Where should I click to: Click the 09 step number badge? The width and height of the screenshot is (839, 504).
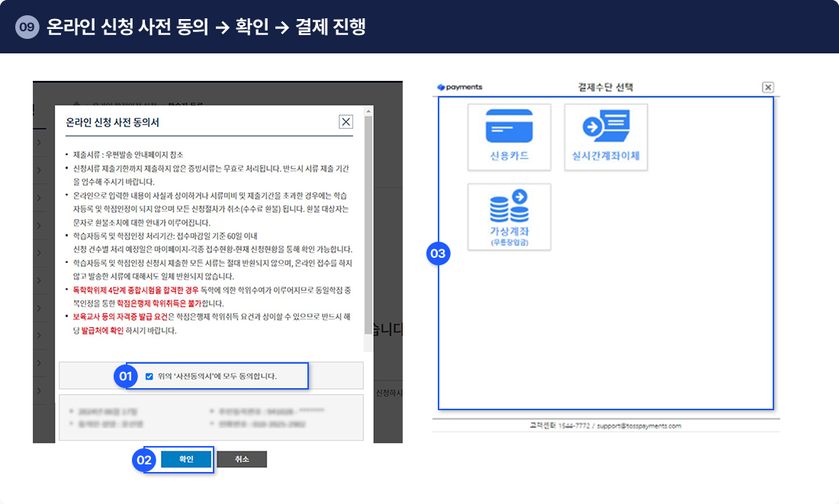pos(27,27)
